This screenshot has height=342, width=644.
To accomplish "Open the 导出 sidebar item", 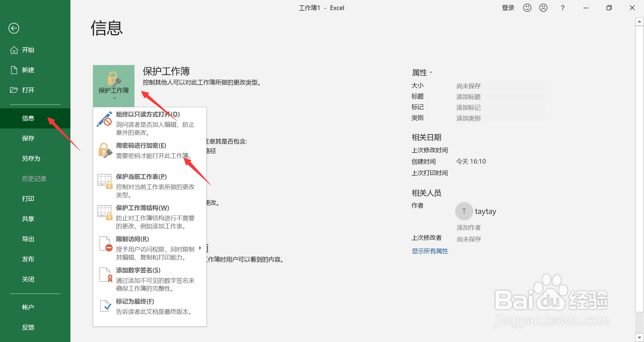I will tap(35, 239).
